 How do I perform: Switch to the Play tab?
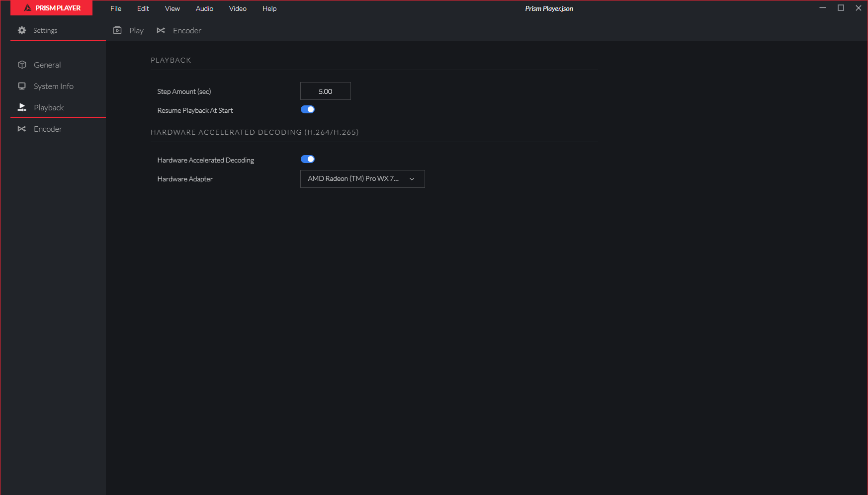point(136,30)
